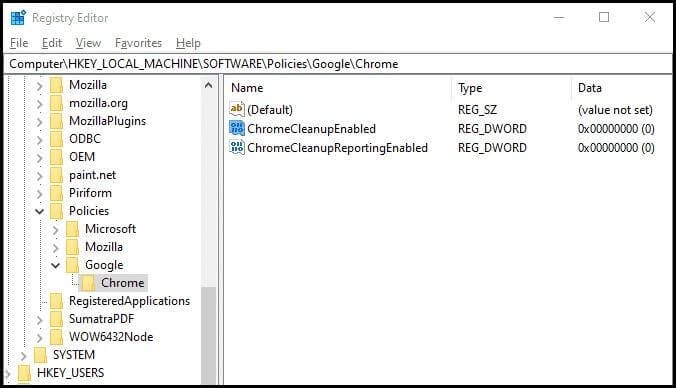Open the Favorites menu
The height and width of the screenshot is (388, 676).
[x=138, y=43]
